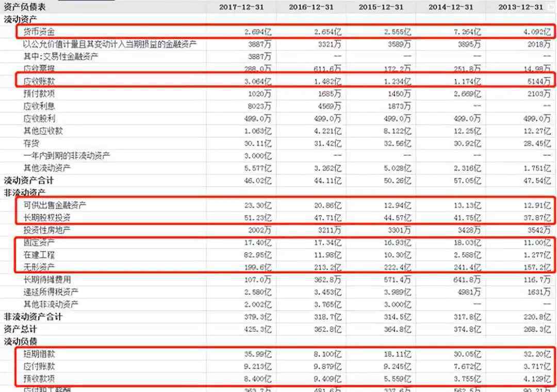Click the 2013 短期借款 value 32.20亿
Viewport: 557px width, 392px height.
click(x=537, y=354)
